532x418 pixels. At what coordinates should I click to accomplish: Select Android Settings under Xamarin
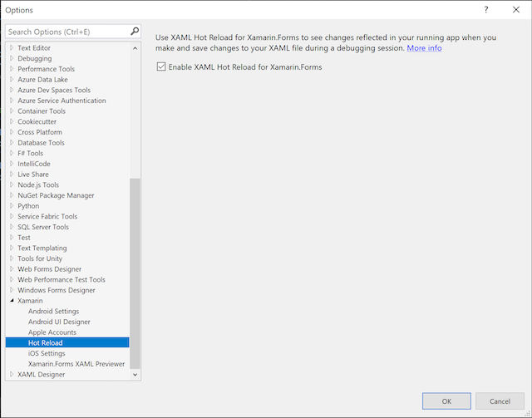pos(53,311)
